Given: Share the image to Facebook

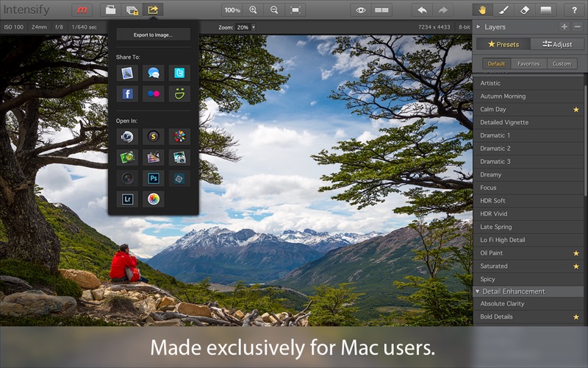Looking at the screenshot, I should click(x=127, y=94).
